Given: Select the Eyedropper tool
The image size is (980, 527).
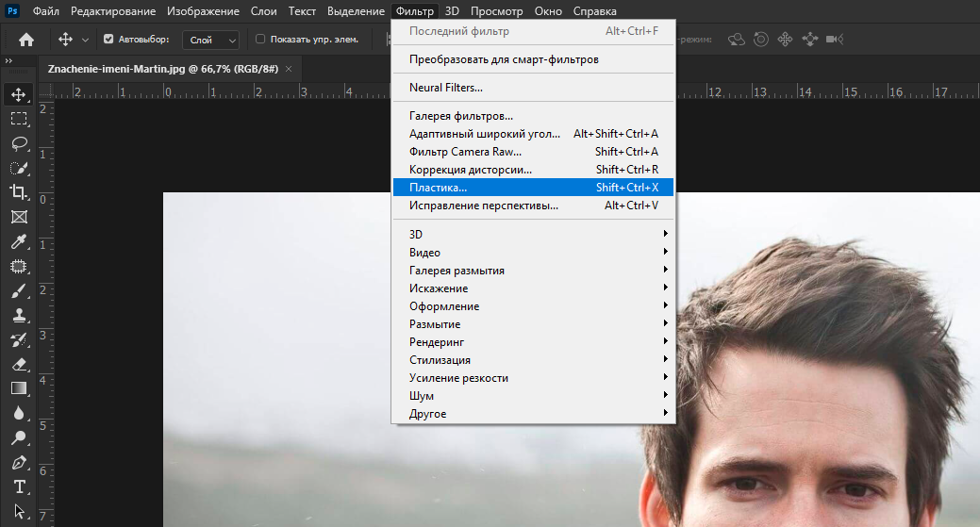Looking at the screenshot, I should [x=19, y=241].
